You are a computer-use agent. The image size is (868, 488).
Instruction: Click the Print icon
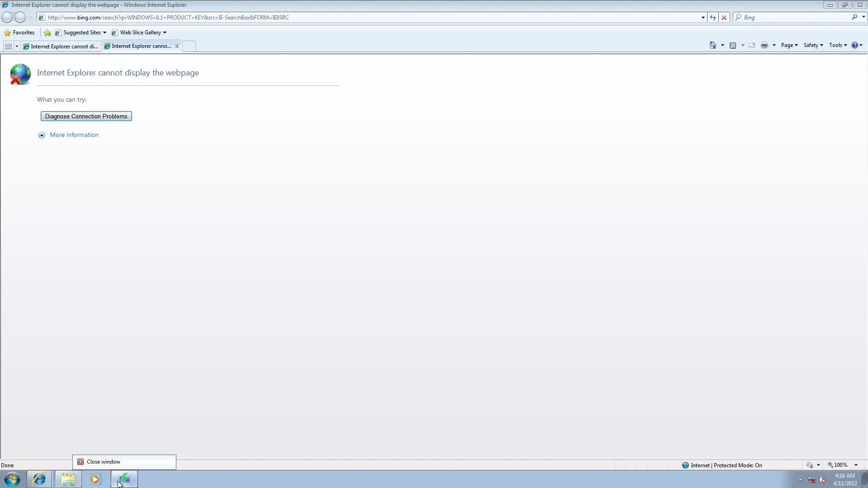tap(764, 45)
